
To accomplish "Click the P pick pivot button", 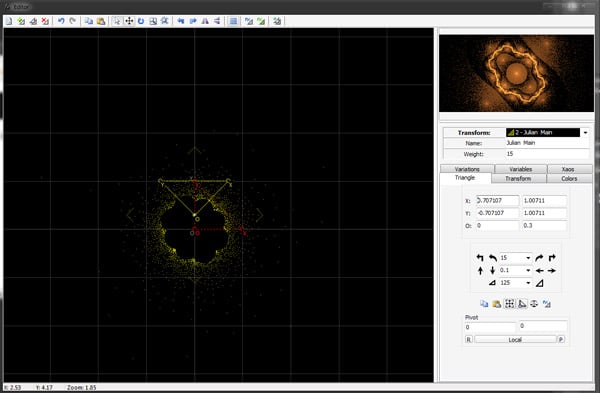I will 561,339.
